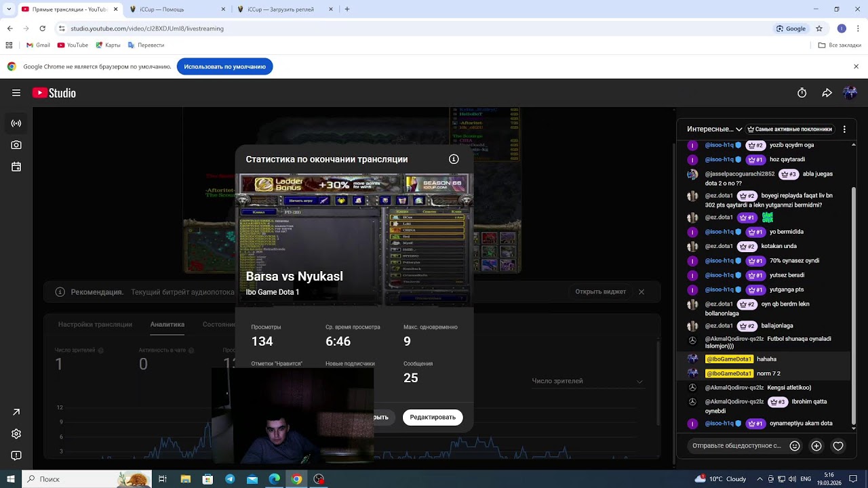Open the Mail app on the taskbar

(252, 479)
